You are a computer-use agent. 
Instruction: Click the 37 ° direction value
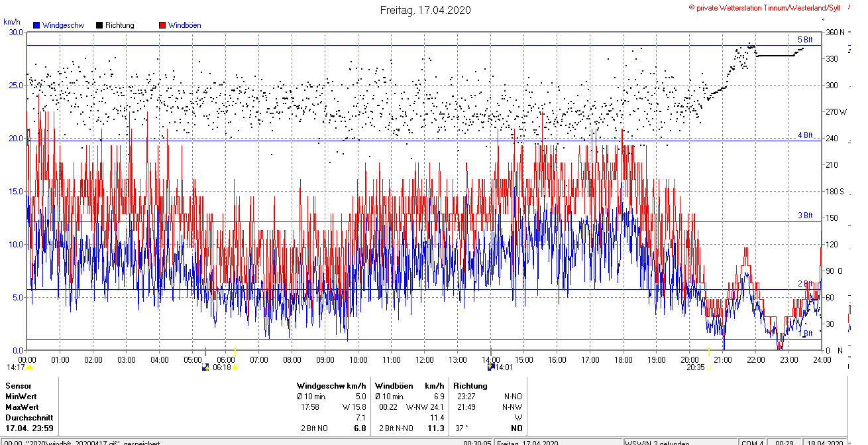click(x=462, y=428)
